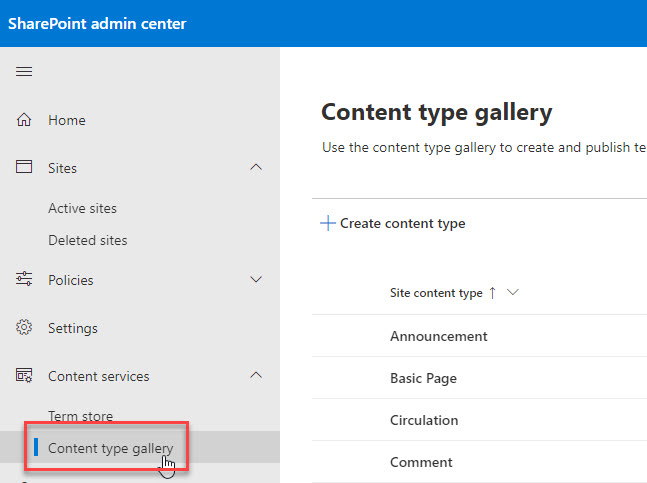This screenshot has height=483, width=647.
Task: Expand the Policies section chevron
Action: pos(256,279)
